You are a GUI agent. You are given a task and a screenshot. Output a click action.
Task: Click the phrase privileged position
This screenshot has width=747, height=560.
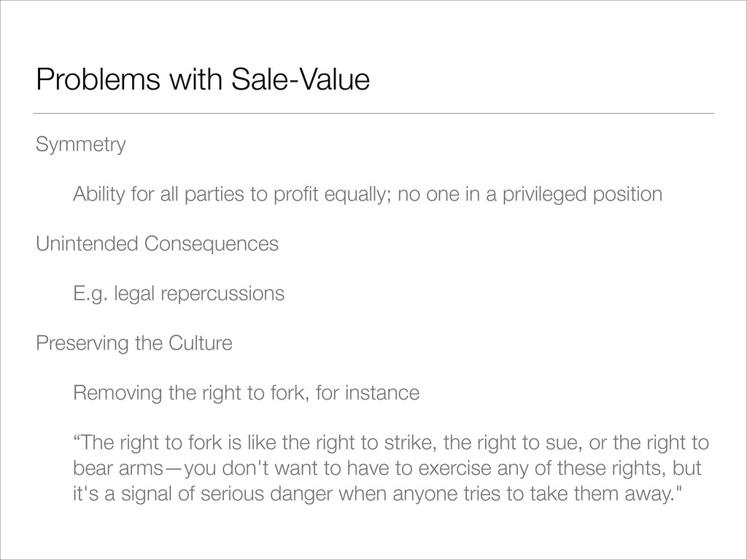click(583, 194)
